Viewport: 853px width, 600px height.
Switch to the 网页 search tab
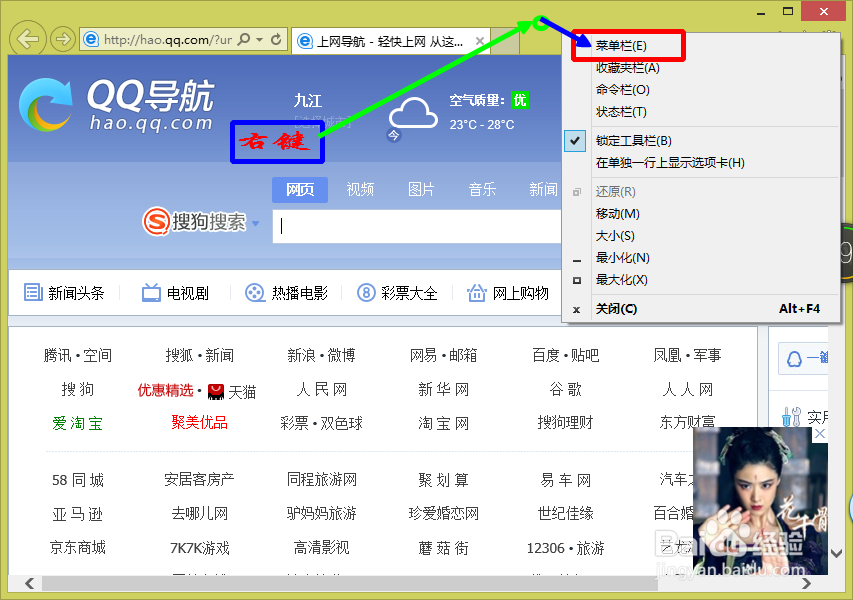300,190
